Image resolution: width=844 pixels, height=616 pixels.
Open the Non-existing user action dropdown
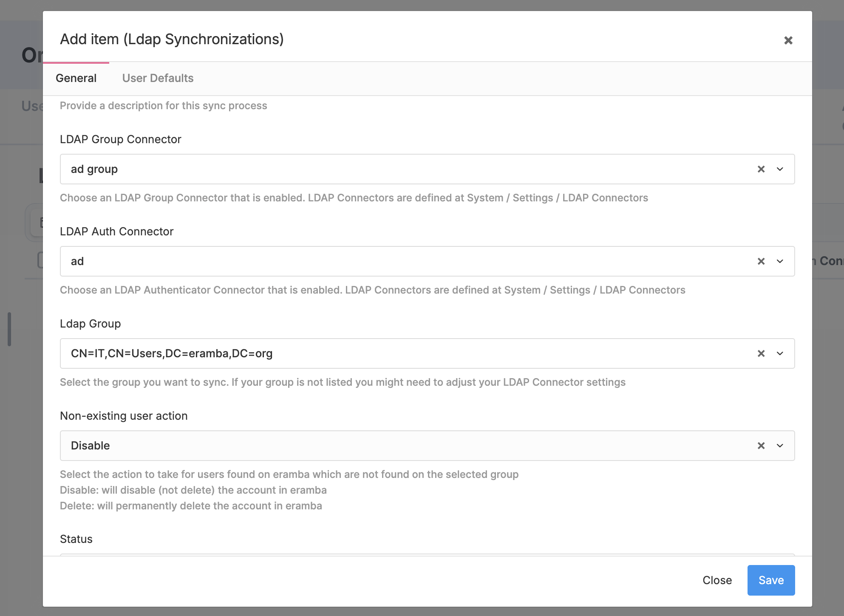click(x=780, y=446)
